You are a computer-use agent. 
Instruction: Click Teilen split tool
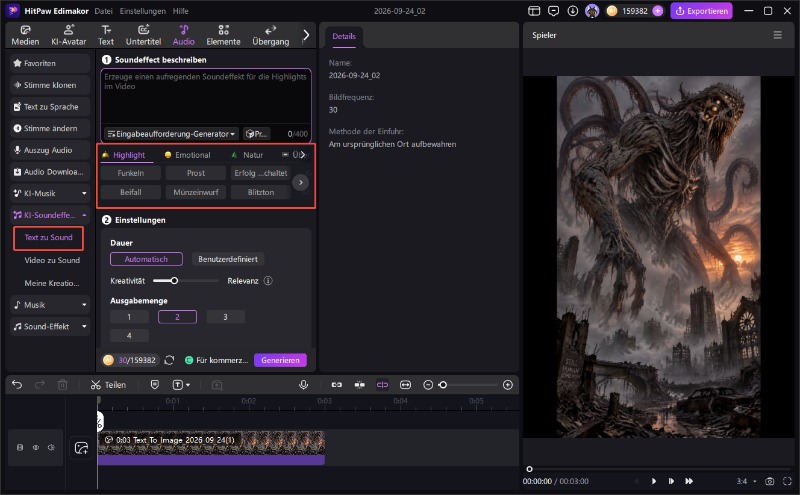pyautogui.click(x=108, y=385)
